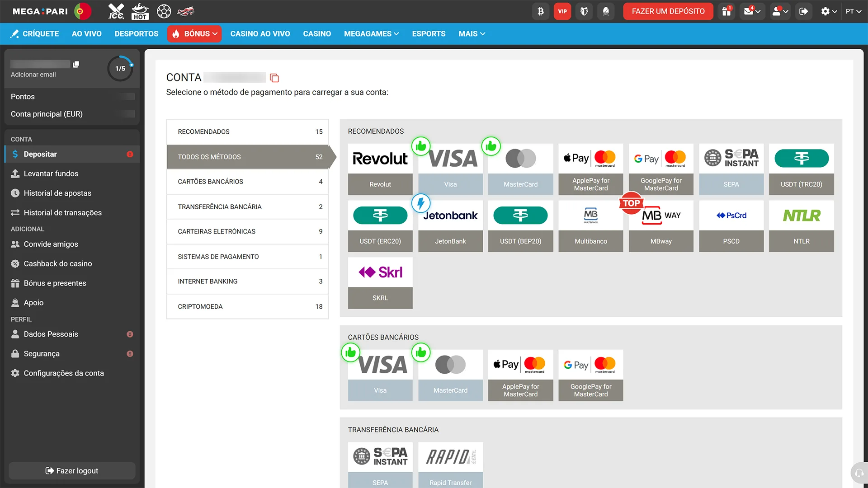Click Fazer logout button in sidebar
868x488 pixels.
point(72,471)
